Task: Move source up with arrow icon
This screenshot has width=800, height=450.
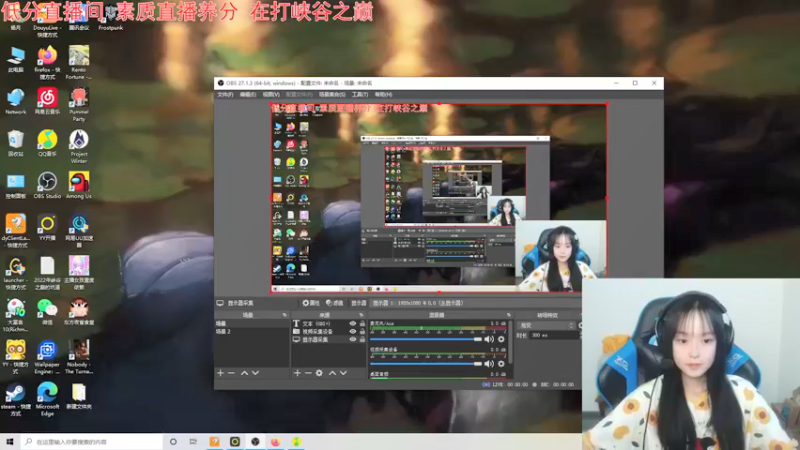Action: [x=332, y=373]
